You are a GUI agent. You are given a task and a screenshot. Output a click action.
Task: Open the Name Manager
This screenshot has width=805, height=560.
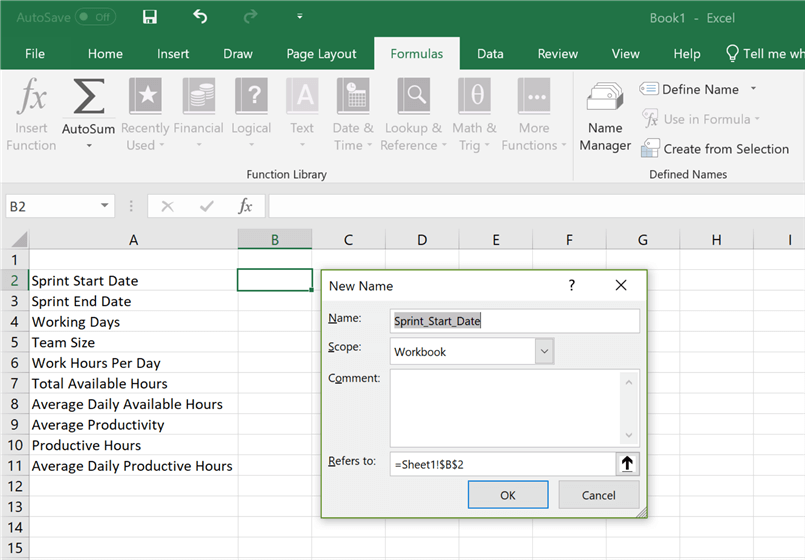click(x=605, y=116)
